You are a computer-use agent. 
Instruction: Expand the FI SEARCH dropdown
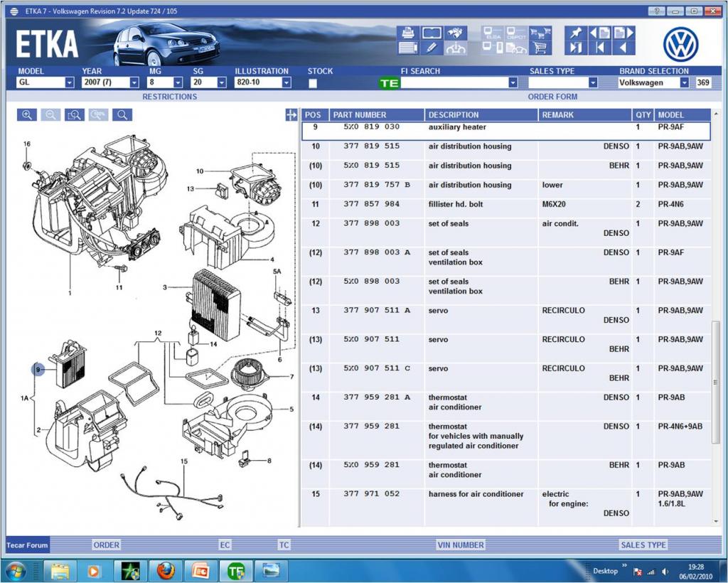click(x=513, y=82)
